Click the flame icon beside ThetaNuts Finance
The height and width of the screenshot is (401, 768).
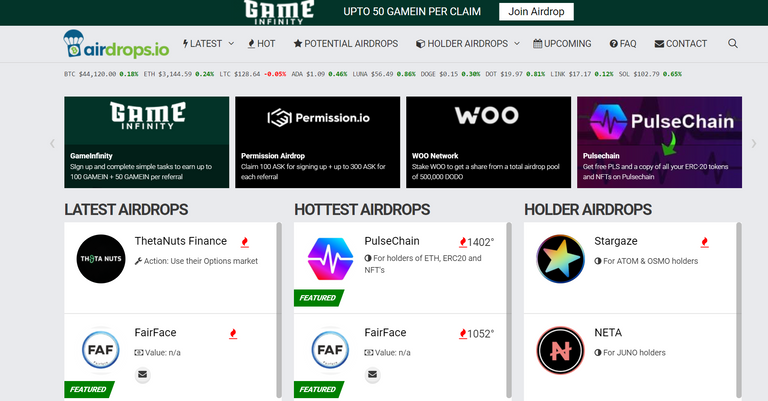click(244, 242)
